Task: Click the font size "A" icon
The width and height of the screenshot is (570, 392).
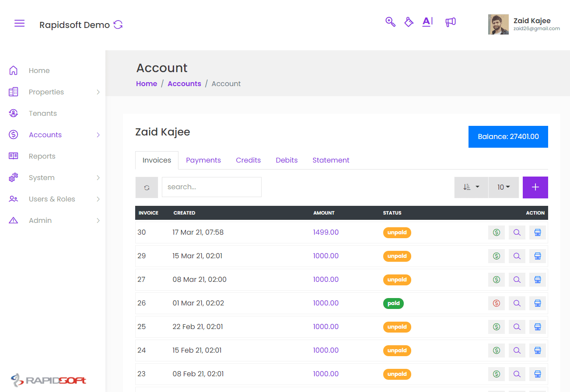Action: [427, 22]
